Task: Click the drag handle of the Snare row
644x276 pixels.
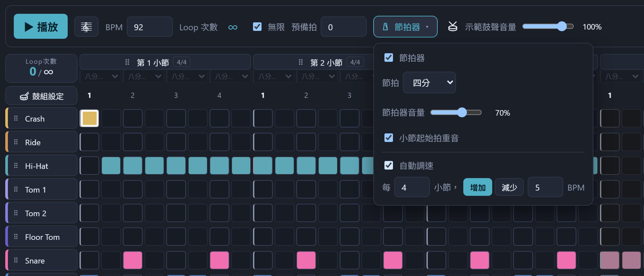Action: (16, 260)
